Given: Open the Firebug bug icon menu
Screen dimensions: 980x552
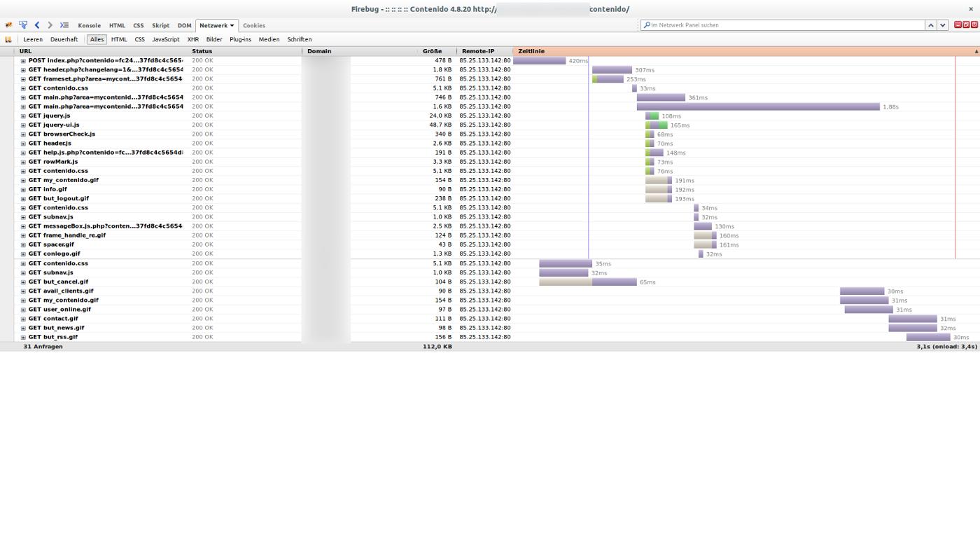Looking at the screenshot, I should click(8, 25).
